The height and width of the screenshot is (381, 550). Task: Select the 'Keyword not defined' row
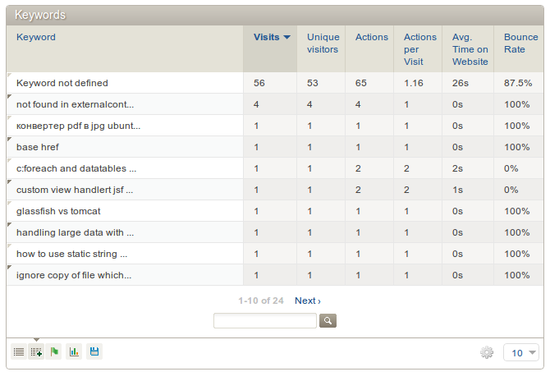coord(275,83)
